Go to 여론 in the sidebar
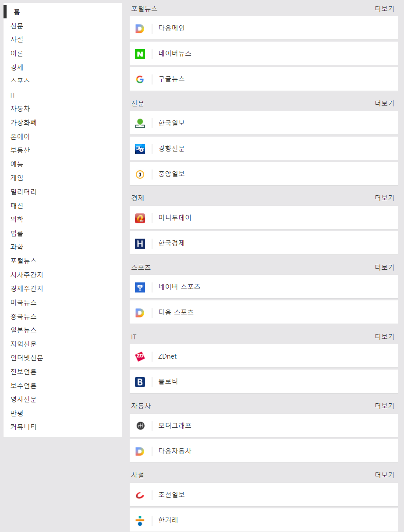 click(x=17, y=53)
